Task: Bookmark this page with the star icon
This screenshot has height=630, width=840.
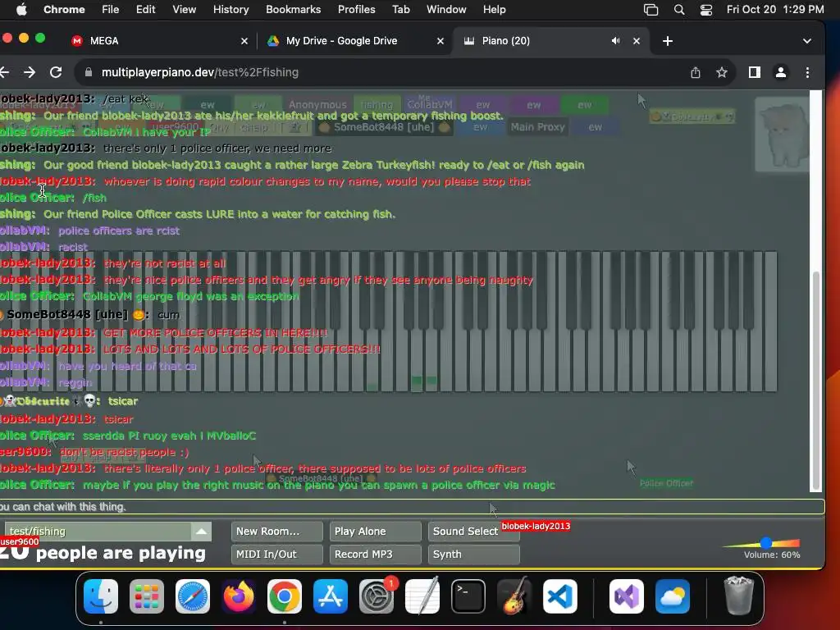Action: click(722, 72)
